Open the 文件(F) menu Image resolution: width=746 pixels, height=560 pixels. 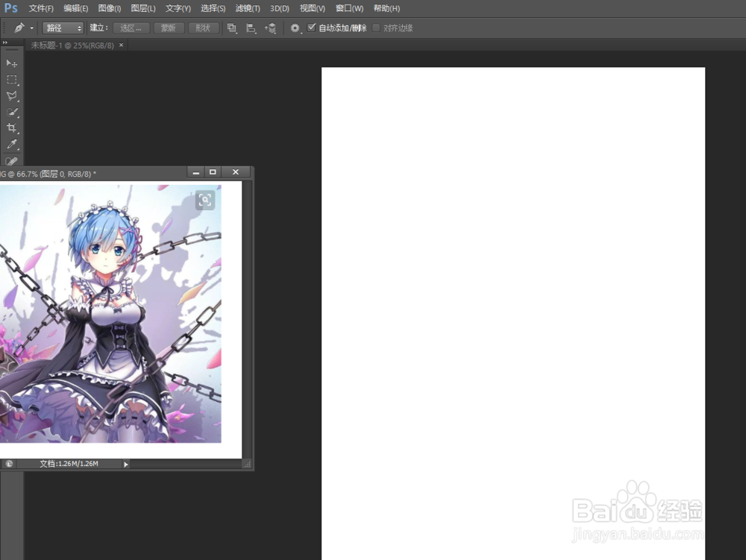(x=41, y=8)
